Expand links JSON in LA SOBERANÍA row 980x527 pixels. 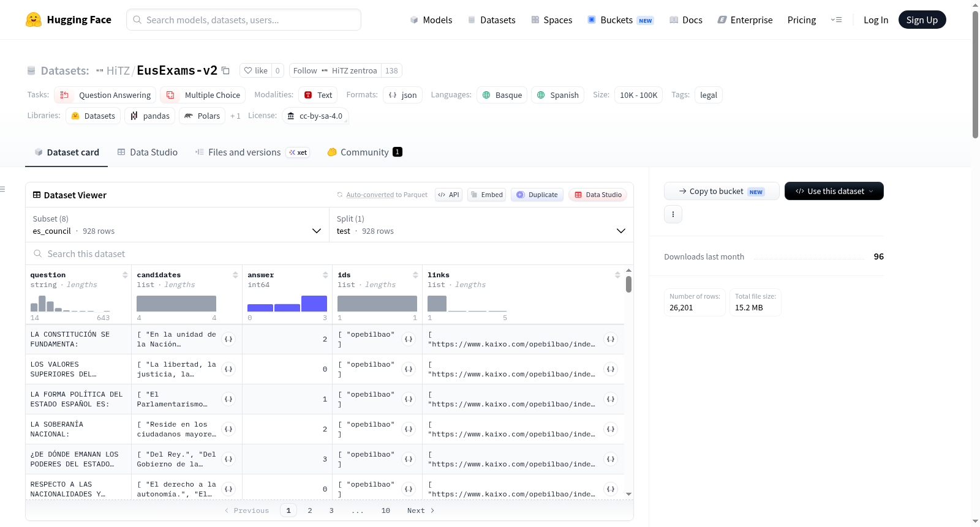(611, 429)
